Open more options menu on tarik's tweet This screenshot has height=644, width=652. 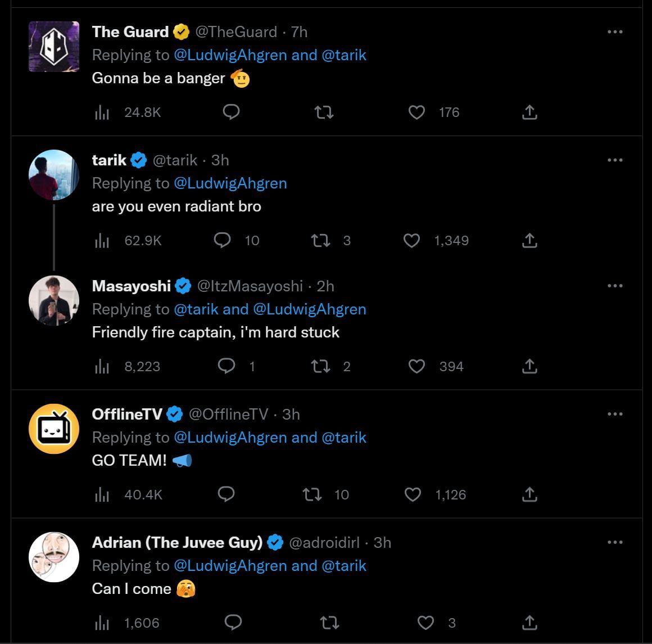click(x=615, y=160)
